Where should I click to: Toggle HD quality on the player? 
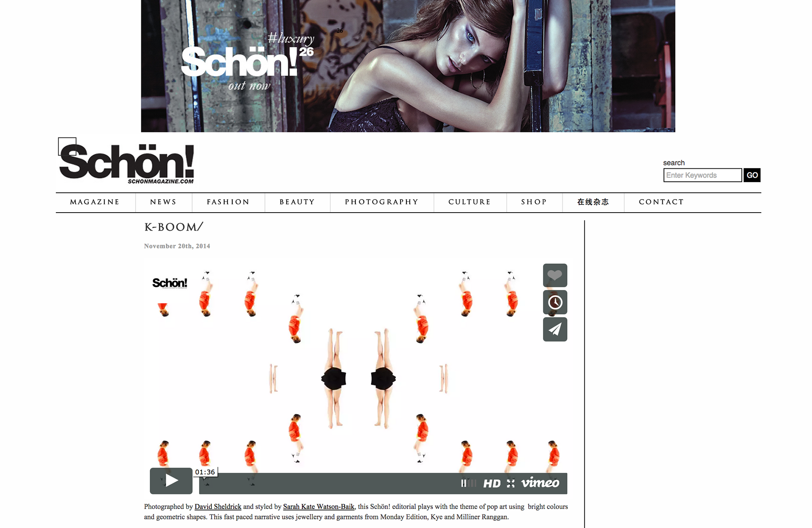tap(492, 483)
